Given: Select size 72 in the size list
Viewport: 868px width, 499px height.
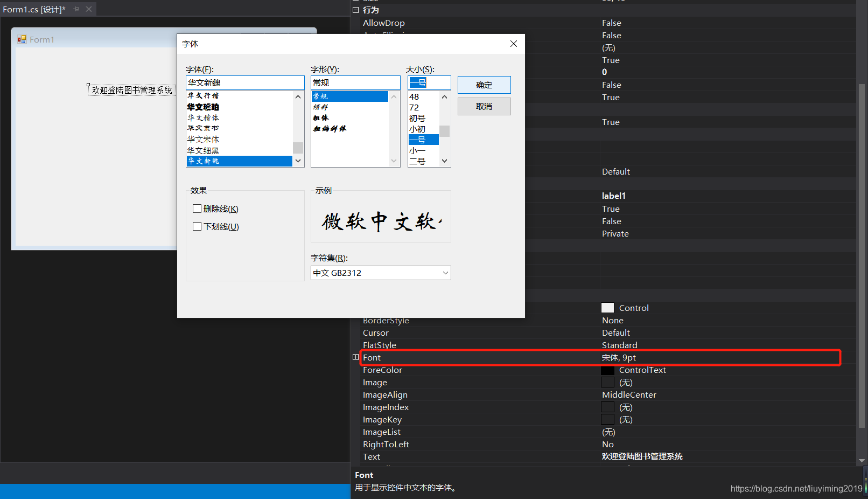Looking at the screenshot, I should pos(424,108).
